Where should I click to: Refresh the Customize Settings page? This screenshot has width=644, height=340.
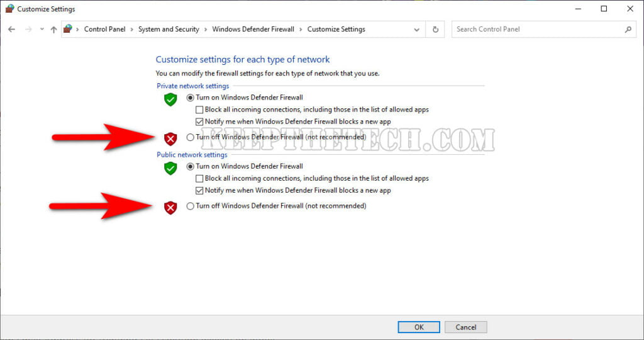click(435, 30)
